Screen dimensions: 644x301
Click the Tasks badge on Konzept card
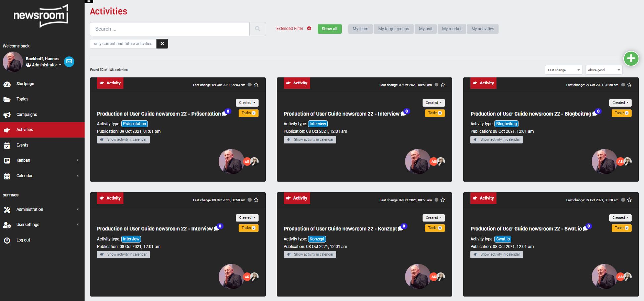(x=435, y=228)
